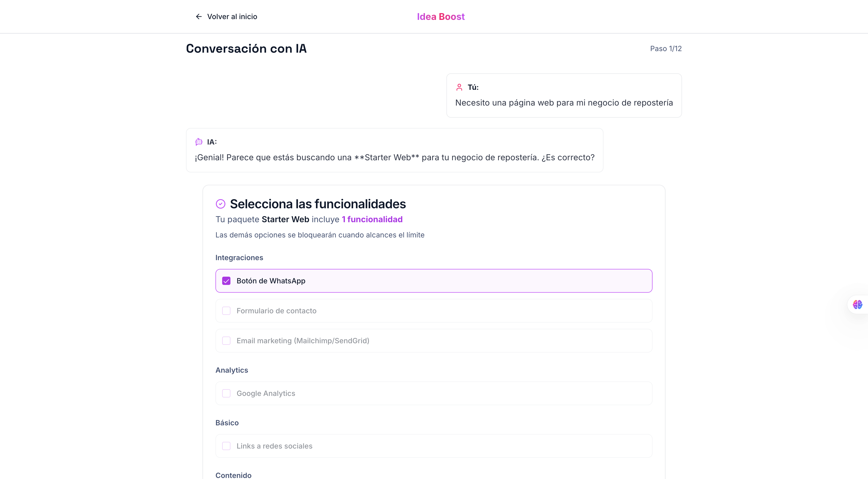Click the Integraciones section heading
Image resolution: width=868 pixels, height=479 pixels.
pos(239,258)
